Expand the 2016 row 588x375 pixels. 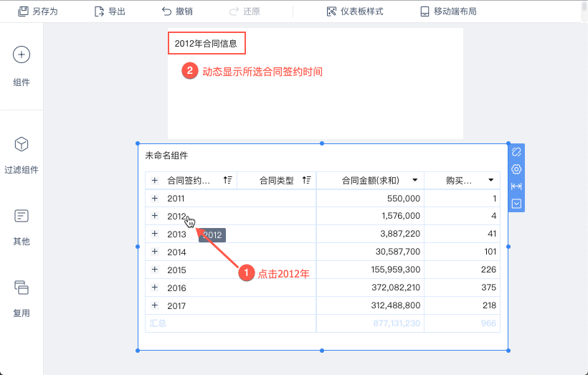pyautogui.click(x=154, y=288)
